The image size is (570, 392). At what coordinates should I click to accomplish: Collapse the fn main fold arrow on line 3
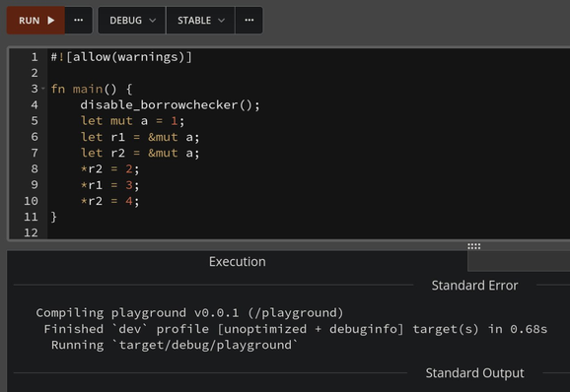(43, 89)
